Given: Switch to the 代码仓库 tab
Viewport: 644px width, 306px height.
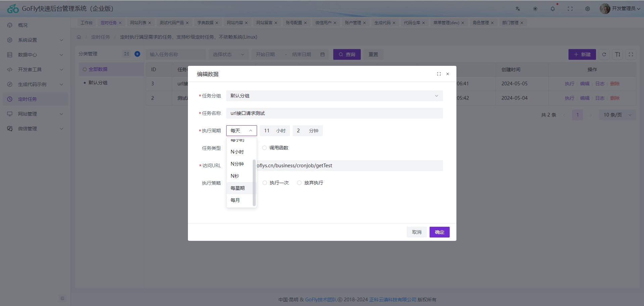Looking at the screenshot, I should pos(412,23).
